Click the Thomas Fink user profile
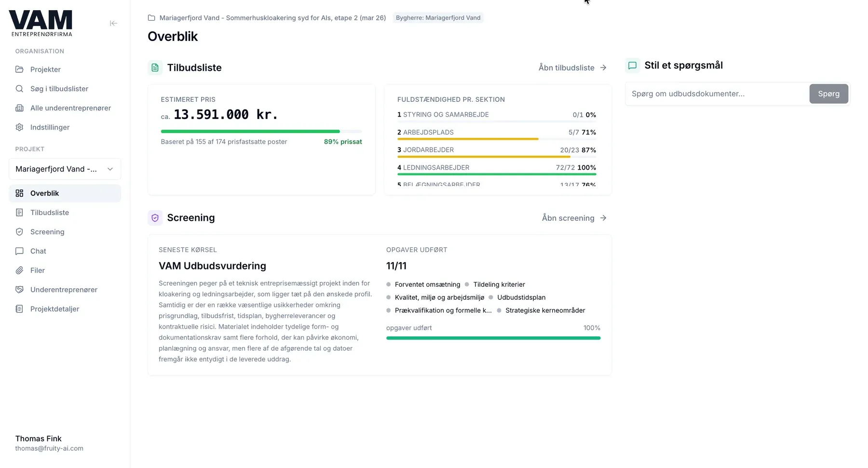Screen dimensions: 868x468 (x=39, y=439)
